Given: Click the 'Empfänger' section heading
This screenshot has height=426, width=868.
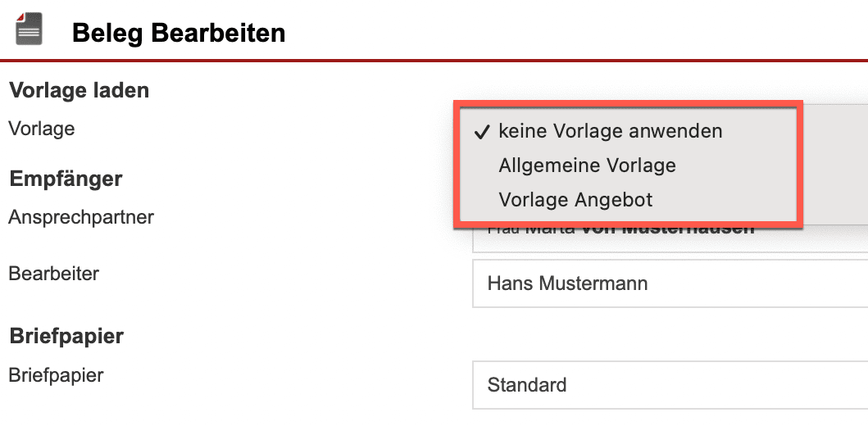Looking at the screenshot, I should pos(66,179).
